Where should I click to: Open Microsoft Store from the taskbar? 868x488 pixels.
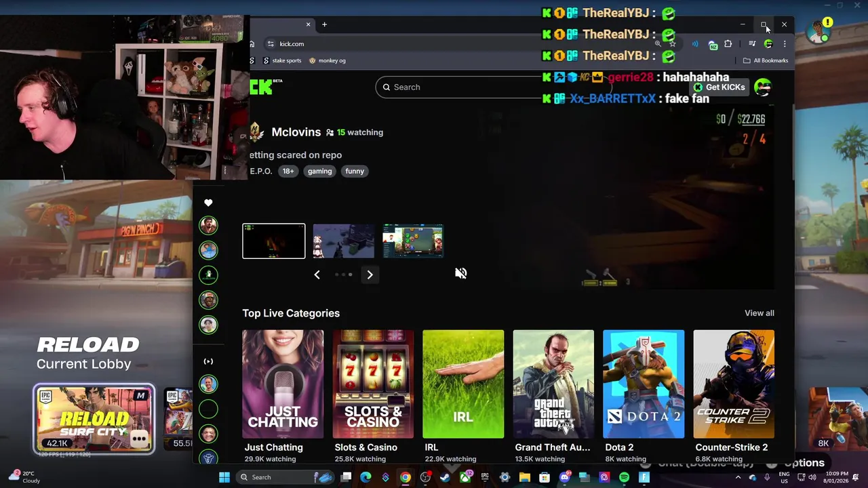pos(545,477)
